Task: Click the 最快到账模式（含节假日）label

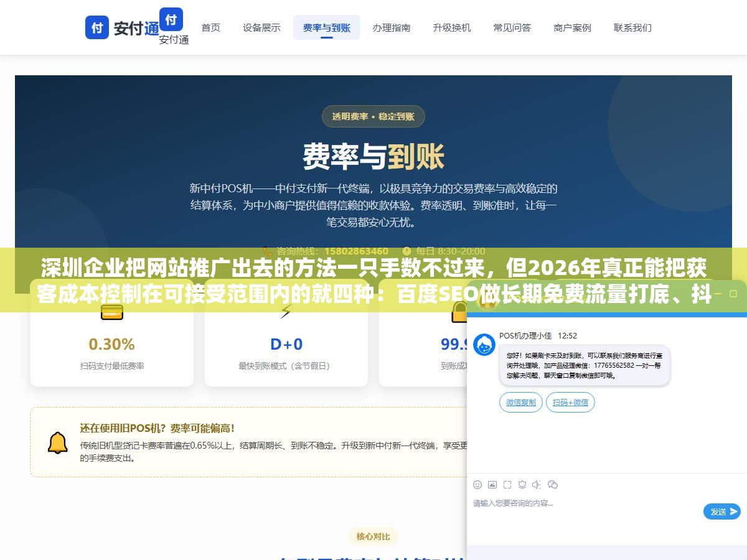Action: point(286,366)
